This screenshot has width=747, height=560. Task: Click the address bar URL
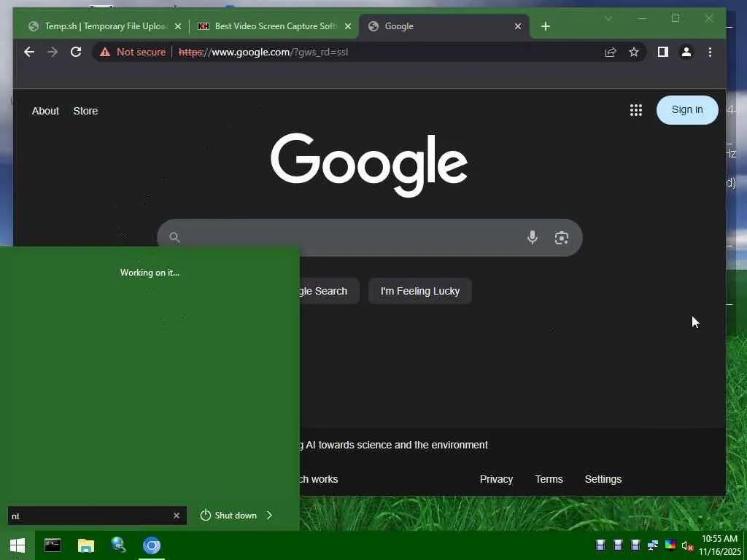(x=263, y=52)
